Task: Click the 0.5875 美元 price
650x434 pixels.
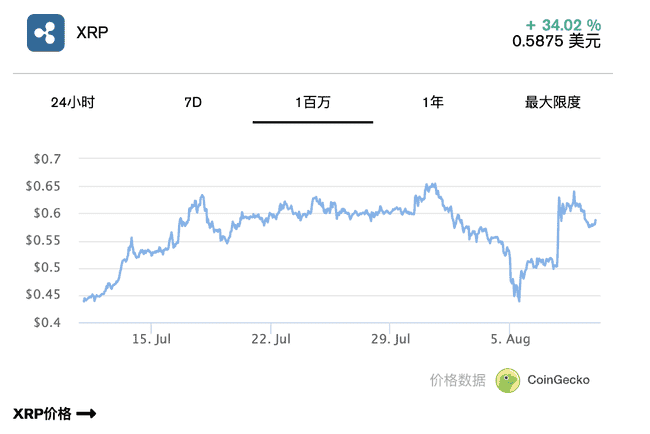Action: pos(556,41)
